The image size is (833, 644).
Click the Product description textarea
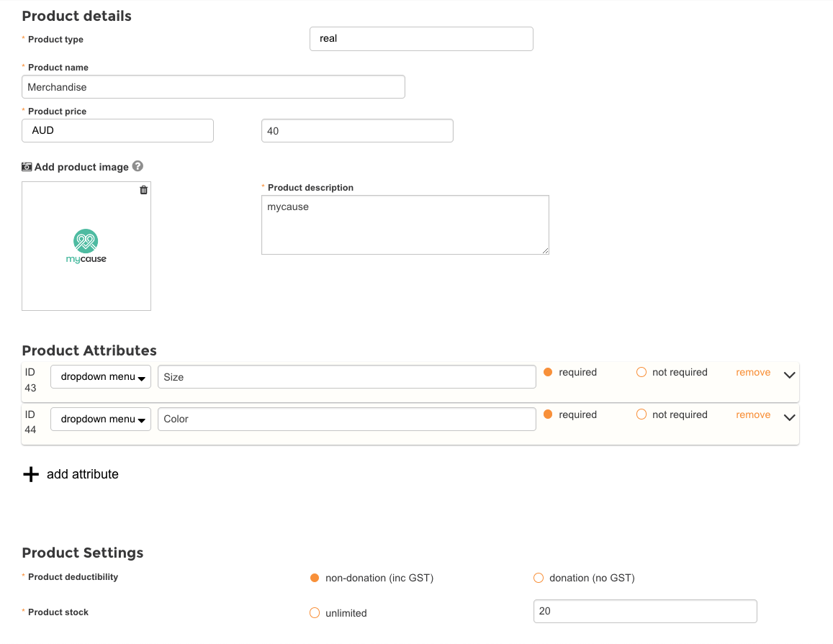pos(405,225)
